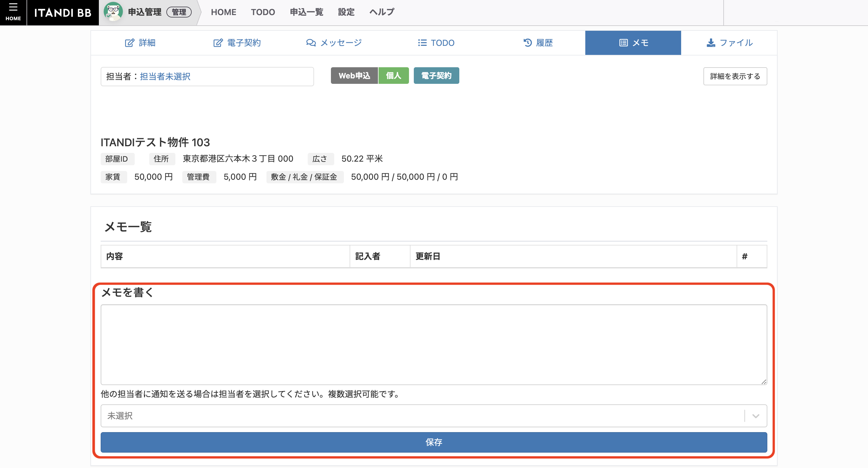This screenshot has width=868, height=468.
Task: Open HOME in the top navigation
Action: coord(223,12)
